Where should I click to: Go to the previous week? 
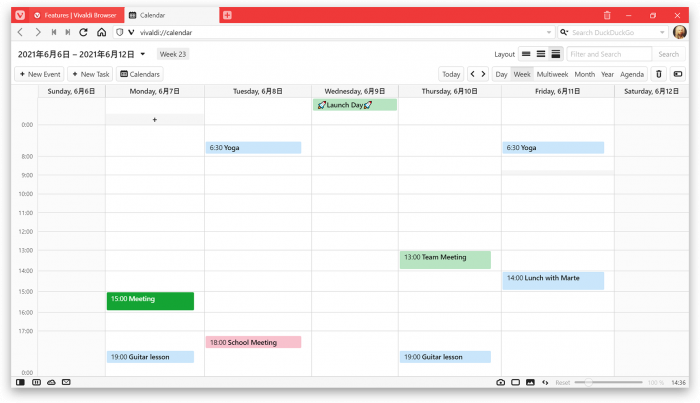(472, 74)
